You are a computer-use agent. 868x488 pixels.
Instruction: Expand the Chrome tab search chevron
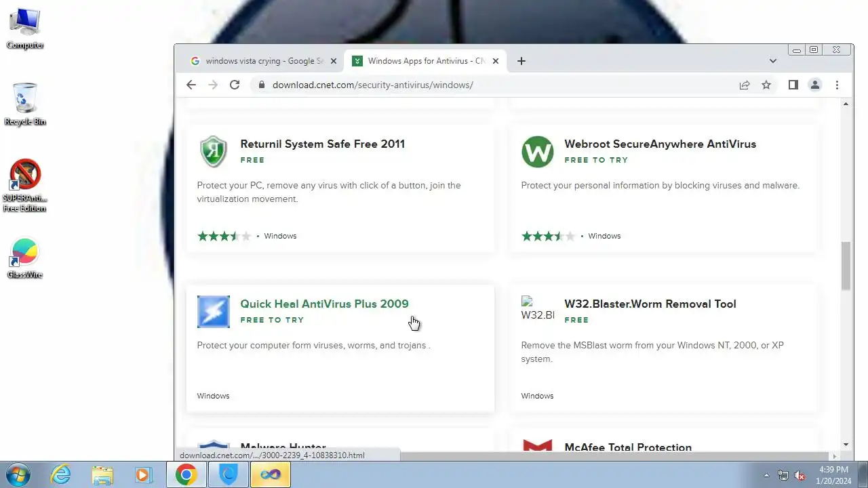click(772, 61)
